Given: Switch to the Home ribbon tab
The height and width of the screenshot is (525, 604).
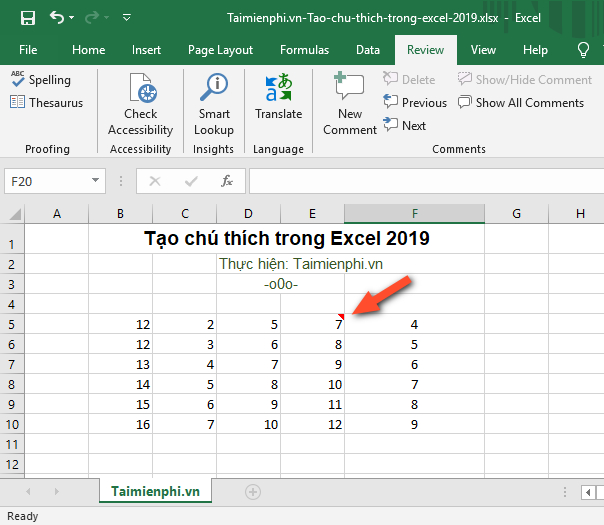Looking at the screenshot, I should coord(89,50).
